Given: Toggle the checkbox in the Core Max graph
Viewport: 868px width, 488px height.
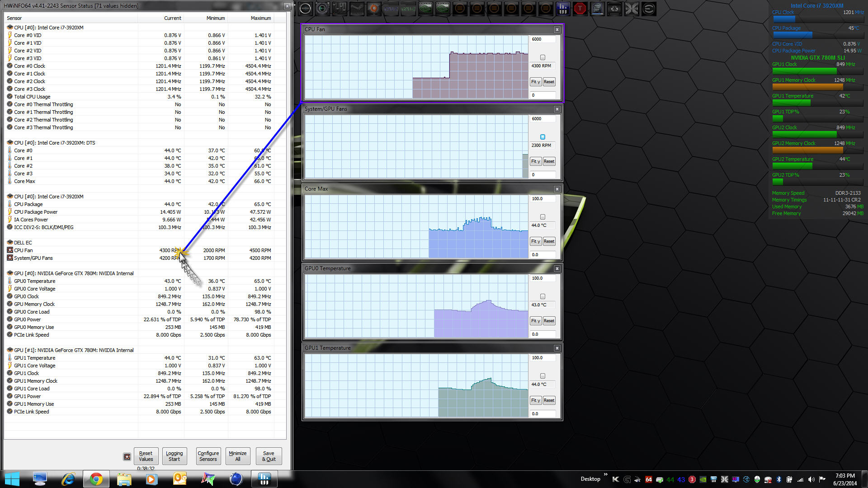Looking at the screenshot, I should 542,217.
